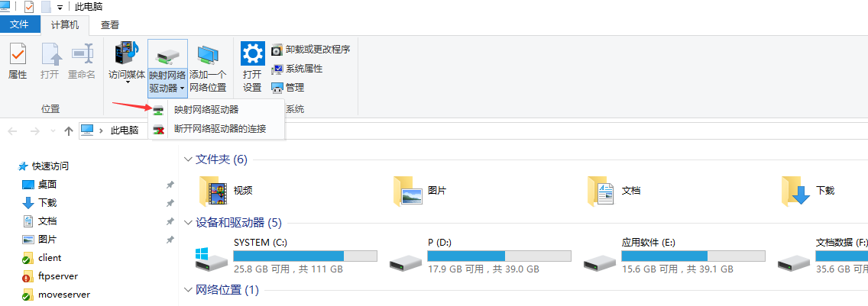Open the Pictures (图片) folder
The width and height of the screenshot is (868, 306).
pyautogui.click(x=420, y=191)
